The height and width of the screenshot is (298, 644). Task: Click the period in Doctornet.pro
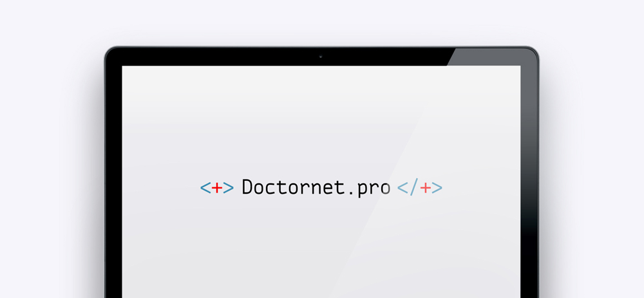pyautogui.click(x=350, y=192)
